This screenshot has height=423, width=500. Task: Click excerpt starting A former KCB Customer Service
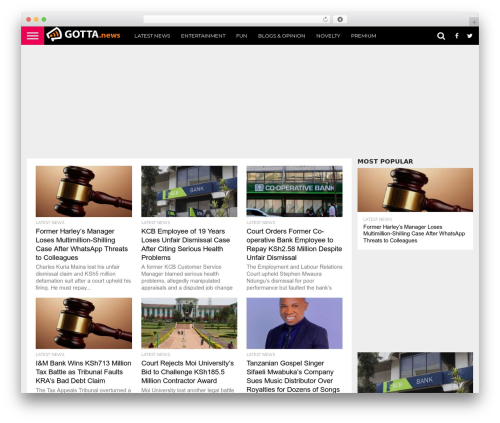click(x=187, y=277)
